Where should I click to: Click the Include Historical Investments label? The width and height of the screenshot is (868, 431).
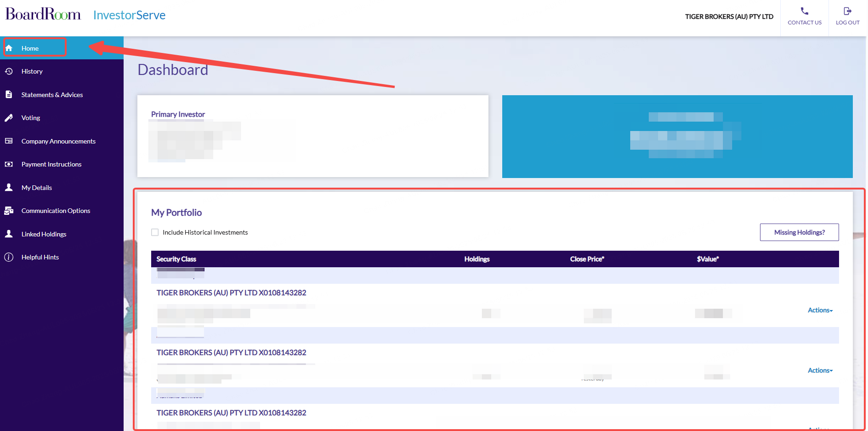coord(205,232)
